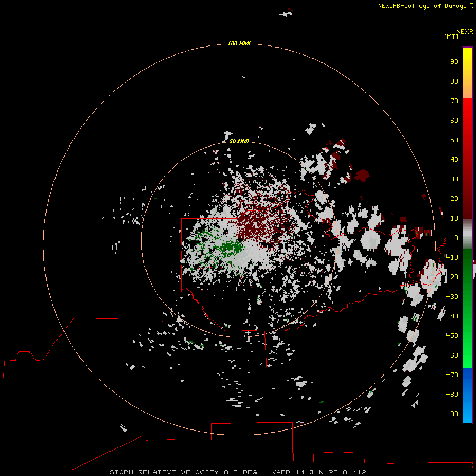
Task: Click the -60 value on the velocity scale
Action: pos(452,355)
